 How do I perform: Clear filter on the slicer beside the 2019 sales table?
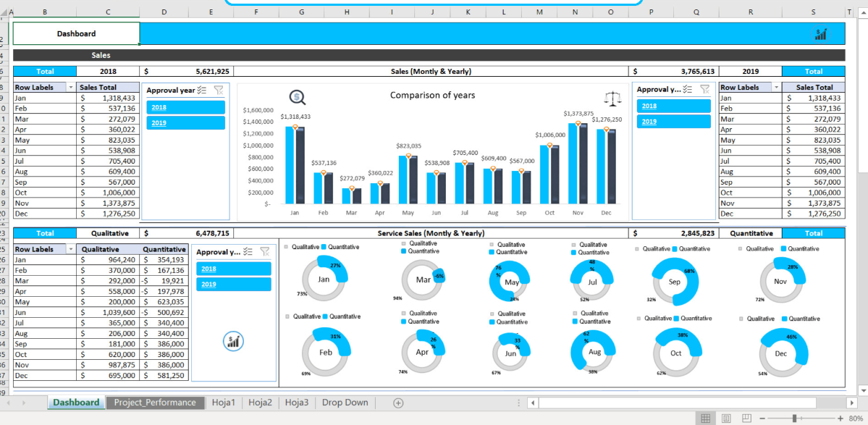[704, 89]
